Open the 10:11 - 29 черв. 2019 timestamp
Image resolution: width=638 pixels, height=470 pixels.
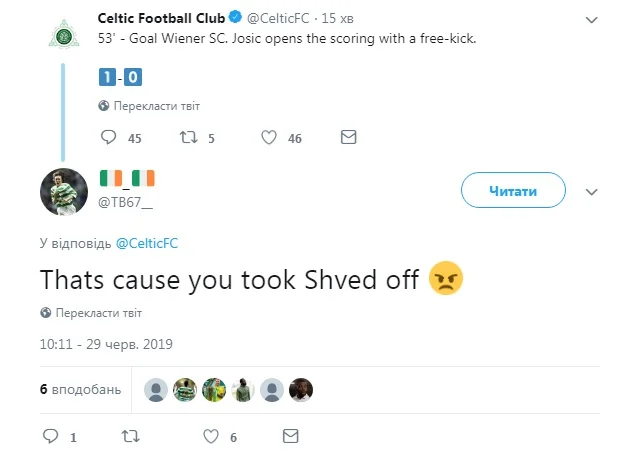[x=107, y=344]
